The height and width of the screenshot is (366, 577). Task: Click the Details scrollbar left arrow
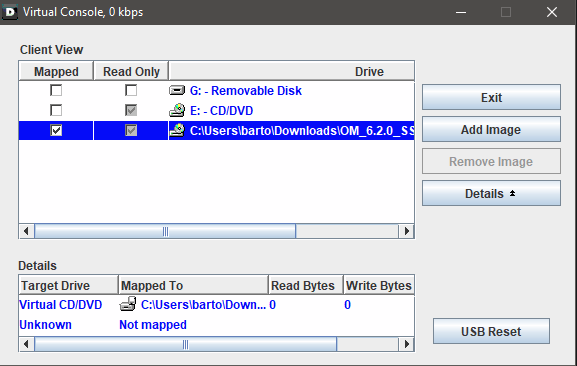[26, 344]
